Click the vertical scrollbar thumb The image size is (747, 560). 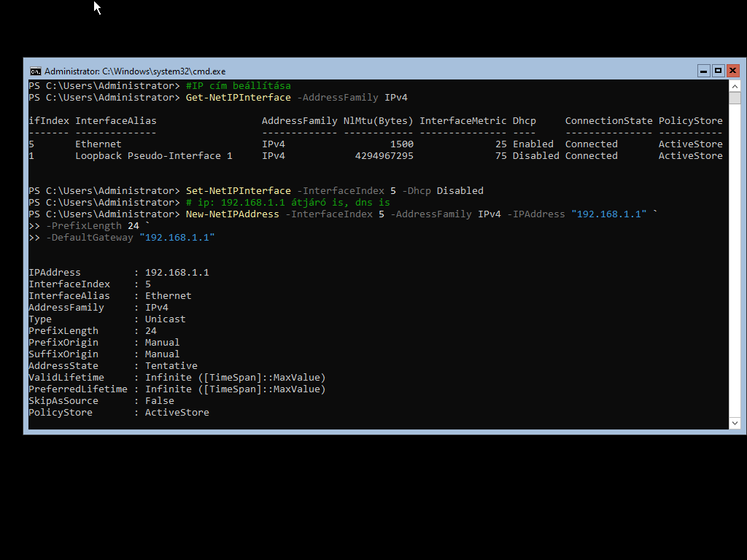tap(735, 98)
